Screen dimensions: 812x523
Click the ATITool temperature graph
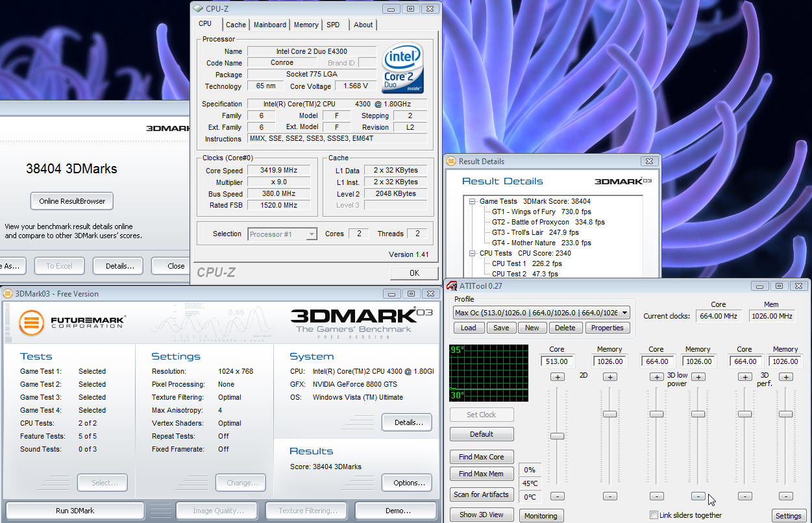click(x=489, y=373)
